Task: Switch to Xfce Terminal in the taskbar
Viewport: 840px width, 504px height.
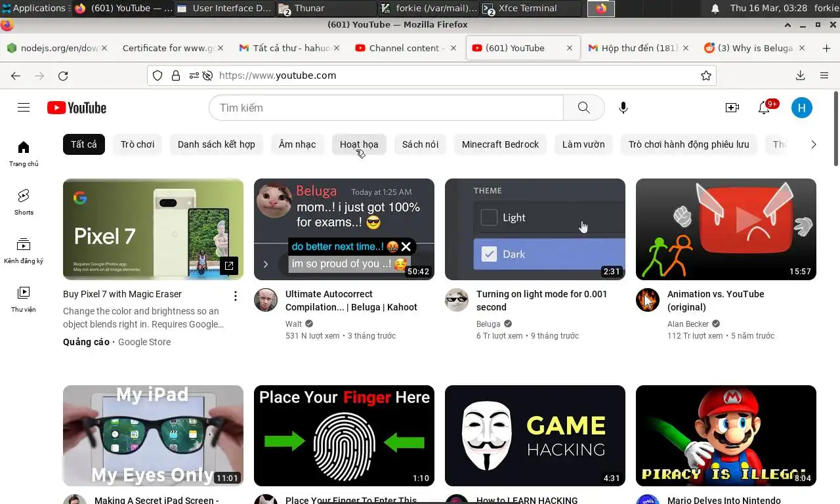Action: pyautogui.click(x=530, y=8)
